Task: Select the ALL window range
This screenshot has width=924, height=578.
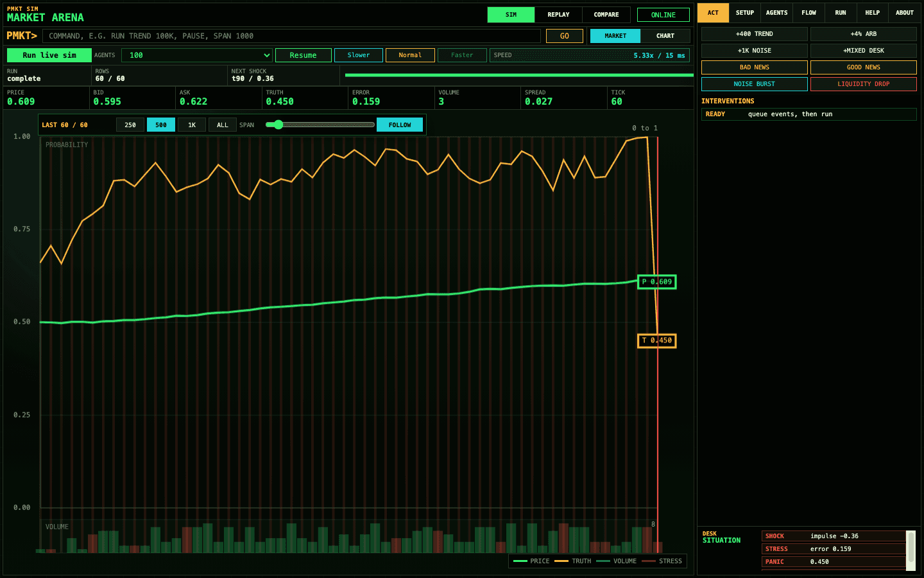Action: point(223,125)
